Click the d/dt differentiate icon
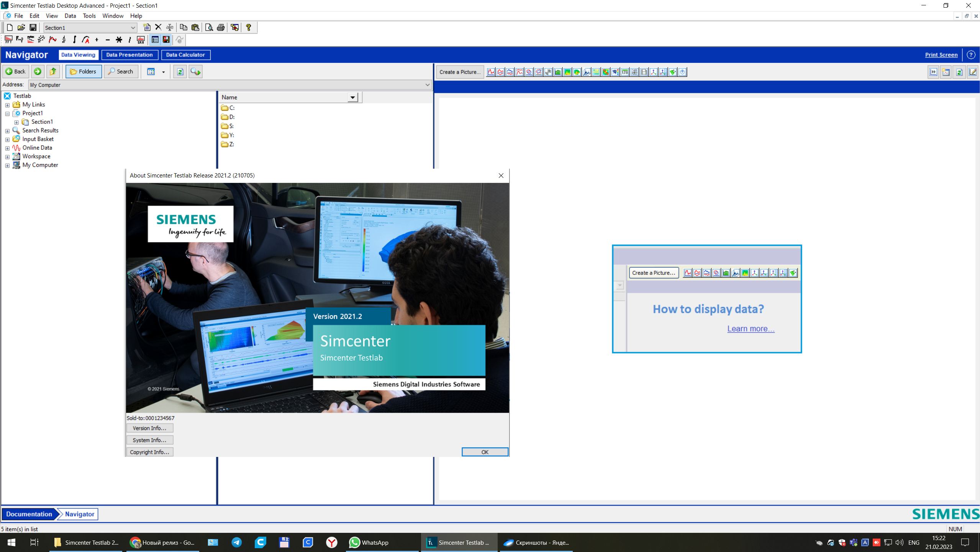Image resolution: width=980 pixels, height=552 pixels. pyautogui.click(x=64, y=39)
